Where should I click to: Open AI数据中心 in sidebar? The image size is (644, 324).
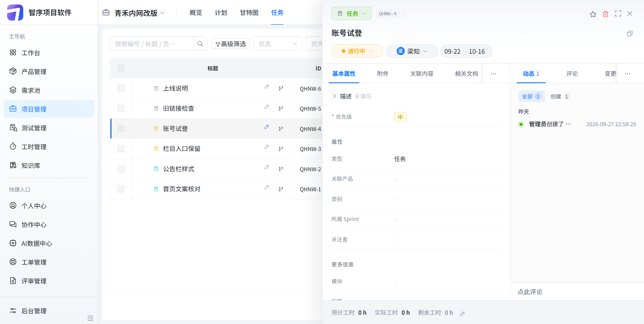pyautogui.click(x=49, y=243)
